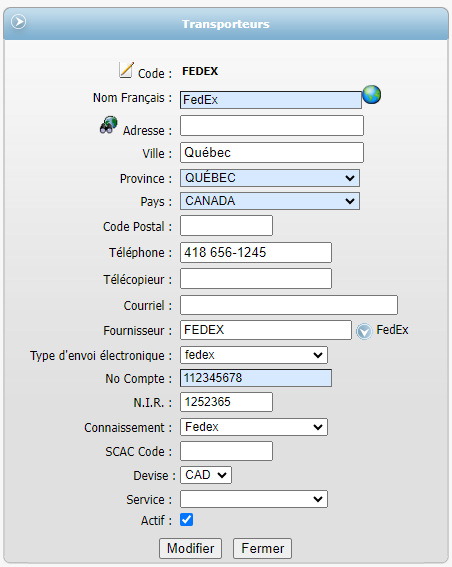Expand the empty Service dropdown
The width and height of the screenshot is (452, 567).
(x=254, y=499)
